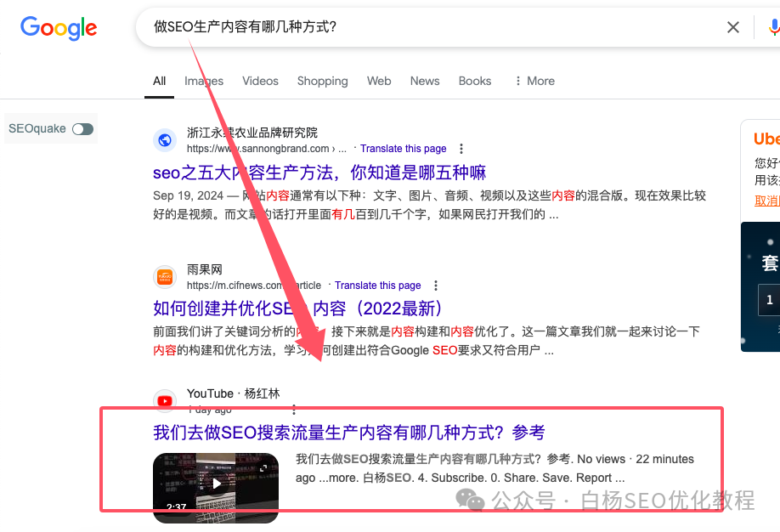
Task: Click the snippet text starting 'Sep 19, 2024'
Action: (429, 205)
